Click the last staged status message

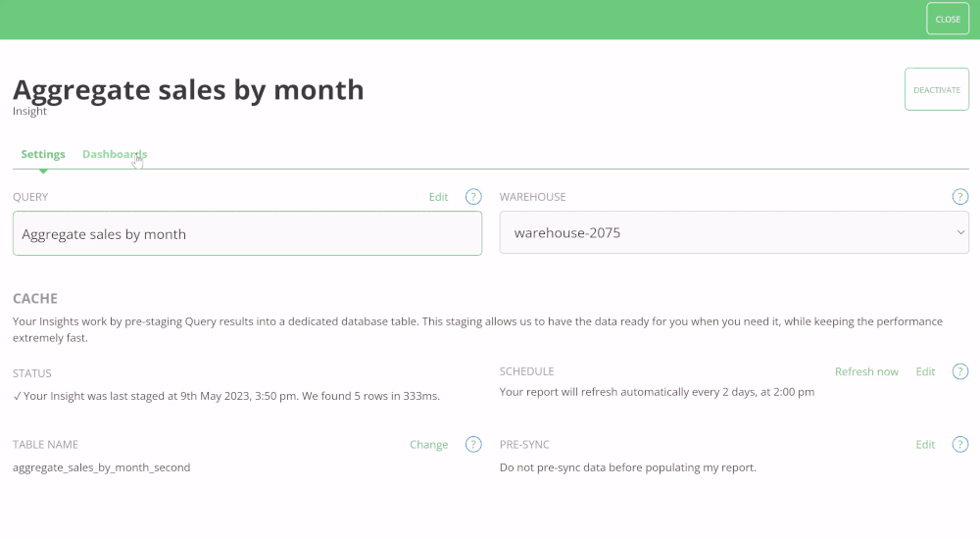click(226, 396)
